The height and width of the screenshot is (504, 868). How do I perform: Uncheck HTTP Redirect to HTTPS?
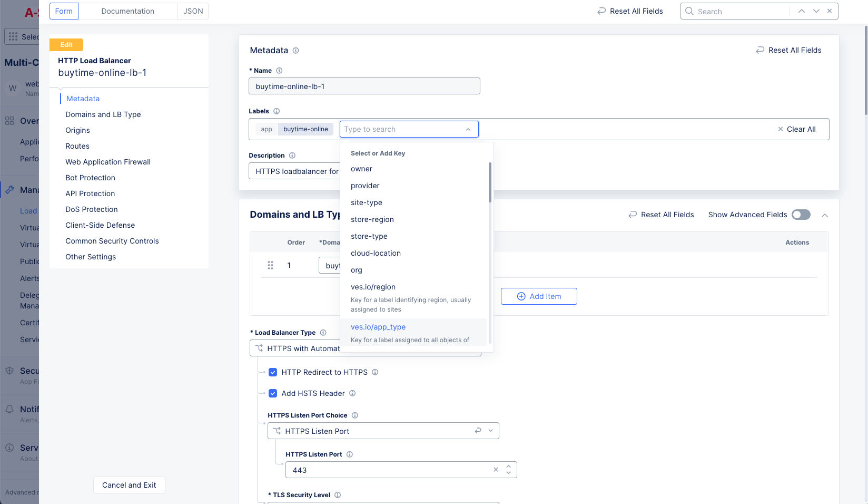click(x=273, y=372)
